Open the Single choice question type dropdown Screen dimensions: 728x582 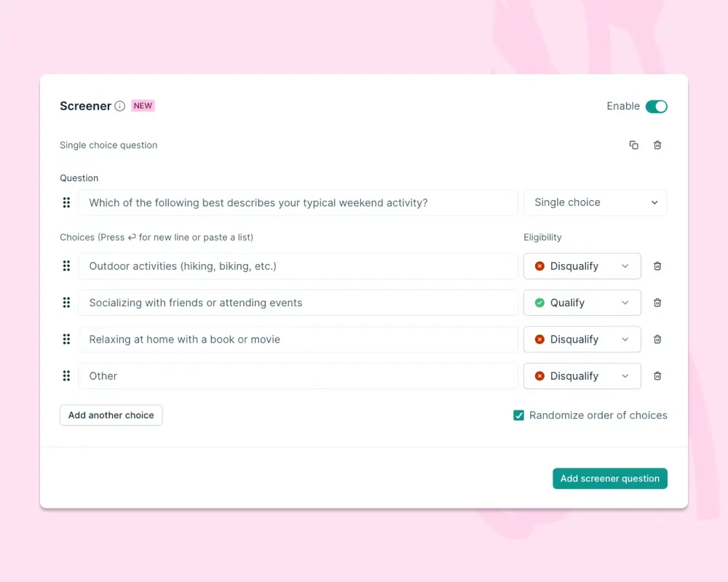point(596,202)
